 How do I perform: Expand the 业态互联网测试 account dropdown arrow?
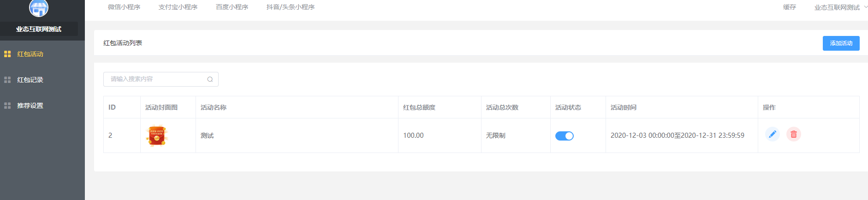tap(865, 7)
